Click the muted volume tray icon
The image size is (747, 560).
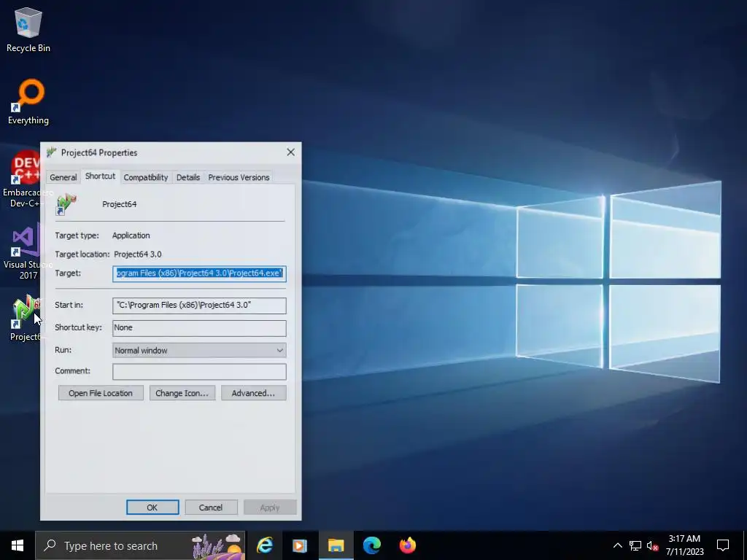click(652, 545)
